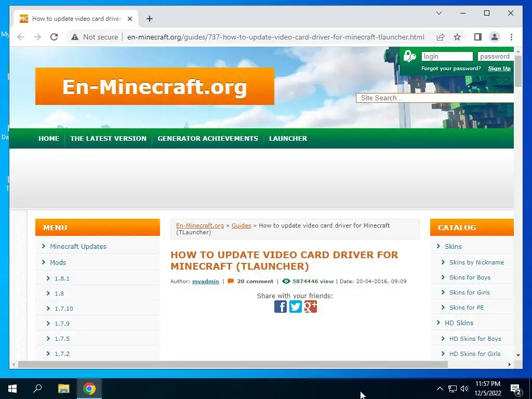Open myadmin author link
The image size is (532, 399).
pyautogui.click(x=205, y=281)
